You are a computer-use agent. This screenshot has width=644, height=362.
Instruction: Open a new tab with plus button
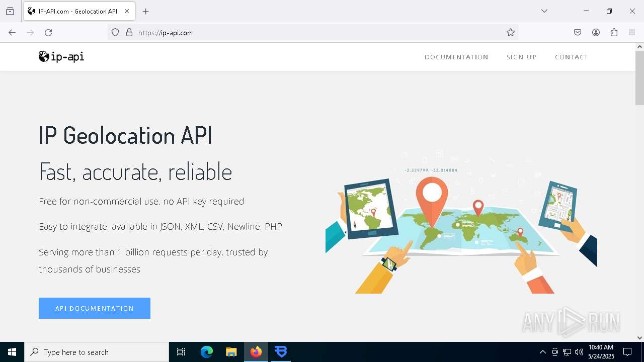(x=146, y=11)
